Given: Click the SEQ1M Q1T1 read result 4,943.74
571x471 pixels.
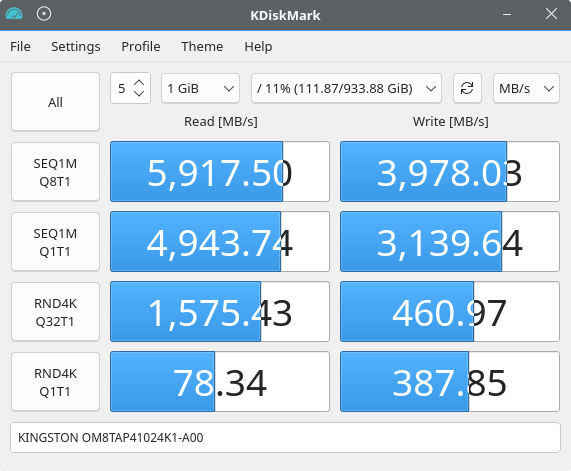Looking at the screenshot, I should coord(220,242).
